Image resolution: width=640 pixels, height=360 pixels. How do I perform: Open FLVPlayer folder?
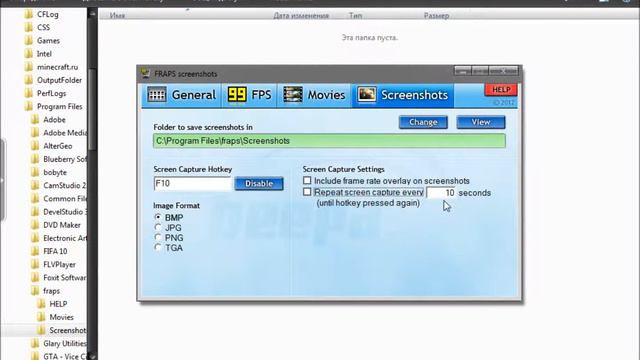59,264
